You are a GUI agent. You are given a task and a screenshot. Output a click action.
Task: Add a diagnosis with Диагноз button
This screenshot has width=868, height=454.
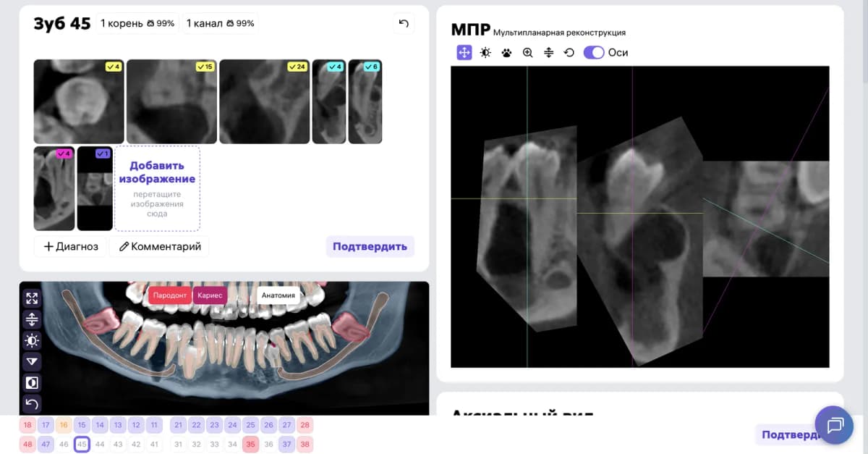tap(70, 246)
